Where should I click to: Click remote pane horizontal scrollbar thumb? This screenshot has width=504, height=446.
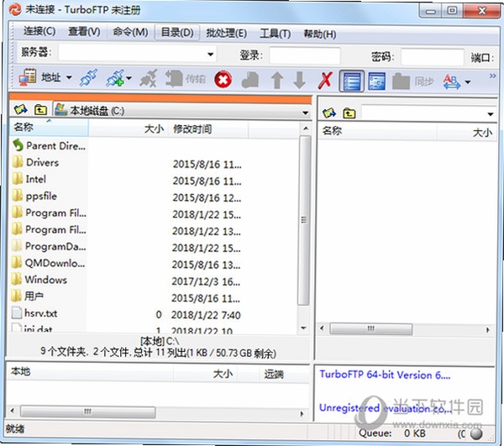(x=371, y=328)
